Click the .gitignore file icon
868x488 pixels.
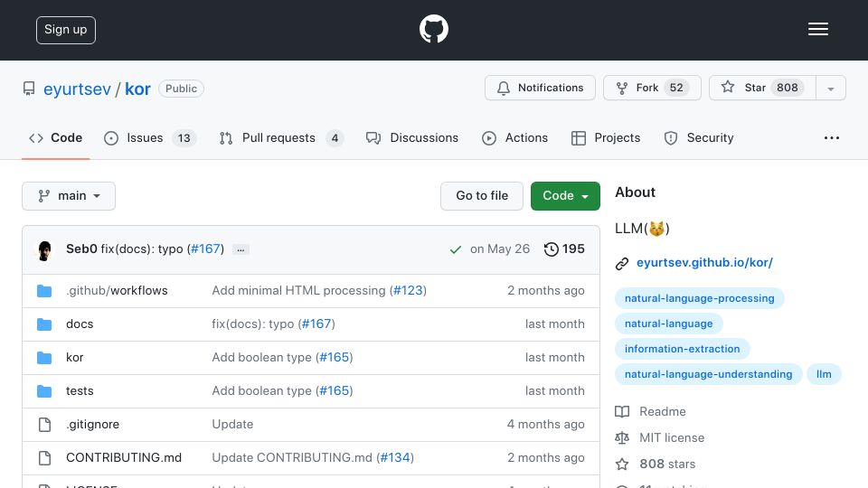click(x=45, y=425)
